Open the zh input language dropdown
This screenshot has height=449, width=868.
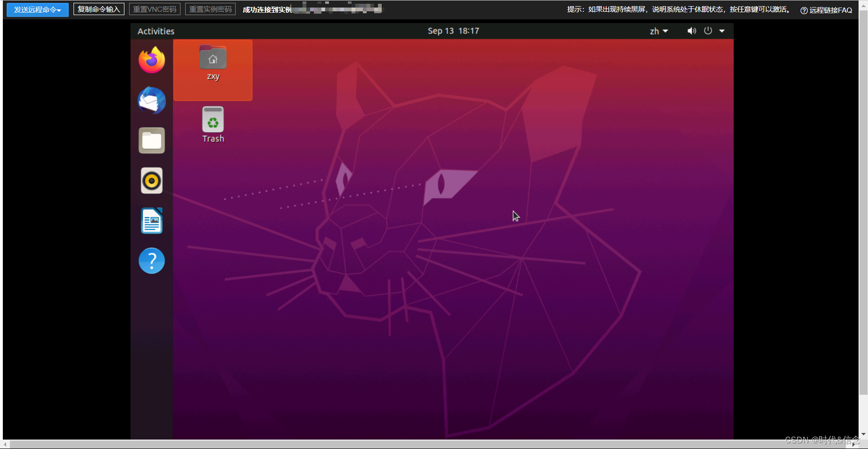coord(659,31)
